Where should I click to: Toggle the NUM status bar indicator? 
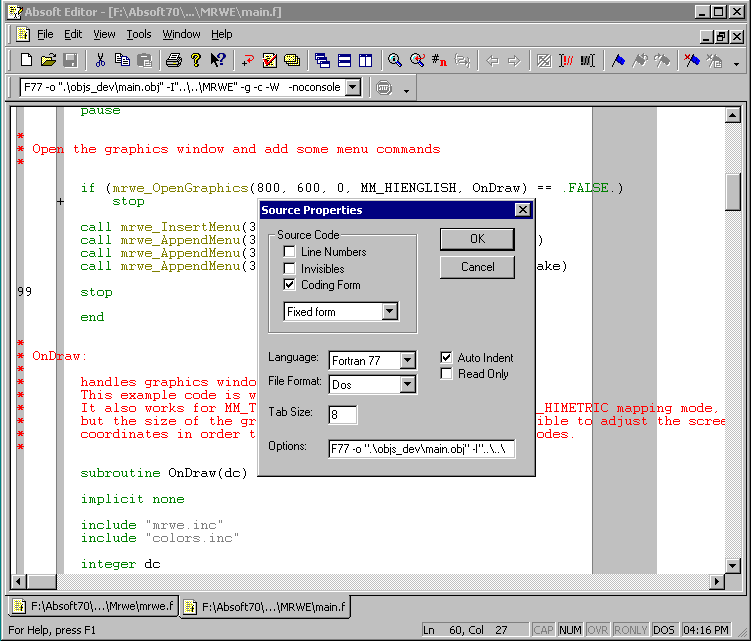[x=570, y=630]
